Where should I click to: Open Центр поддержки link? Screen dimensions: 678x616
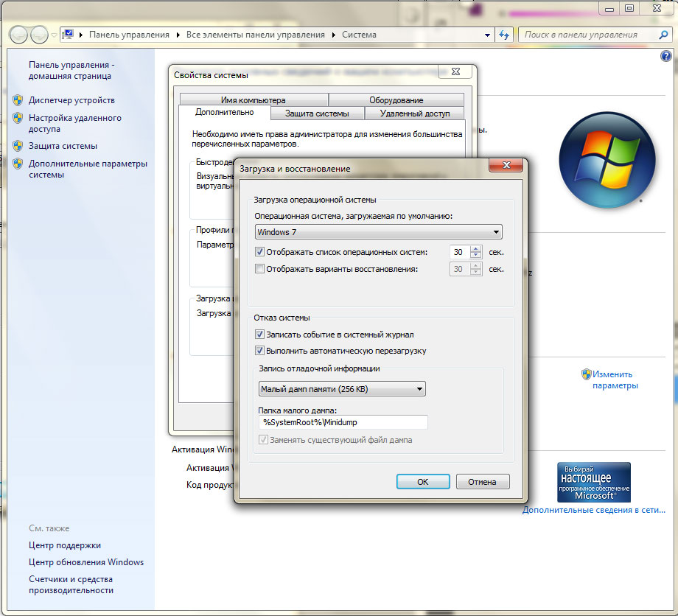click(65, 545)
